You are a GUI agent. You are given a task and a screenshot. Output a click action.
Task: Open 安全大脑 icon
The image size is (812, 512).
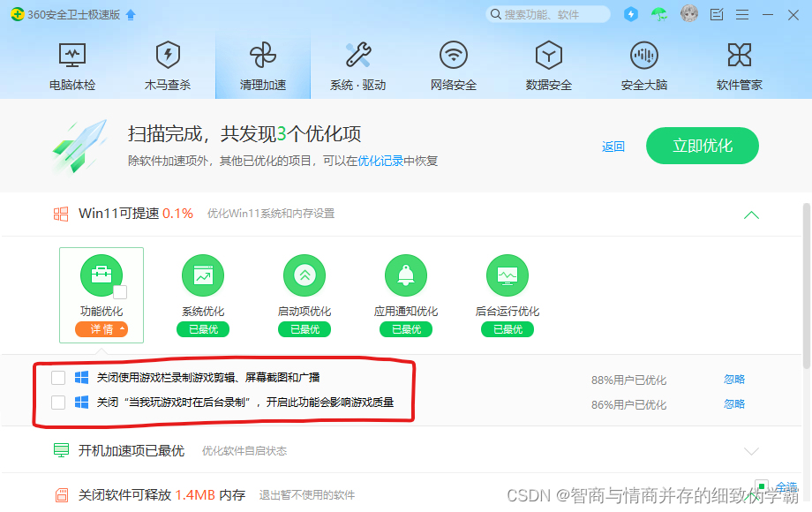coord(644,55)
